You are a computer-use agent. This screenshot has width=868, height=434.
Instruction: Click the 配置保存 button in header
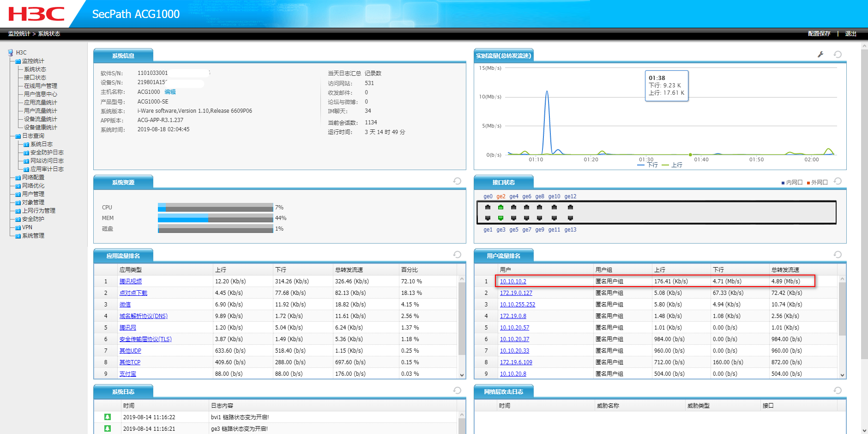point(819,34)
